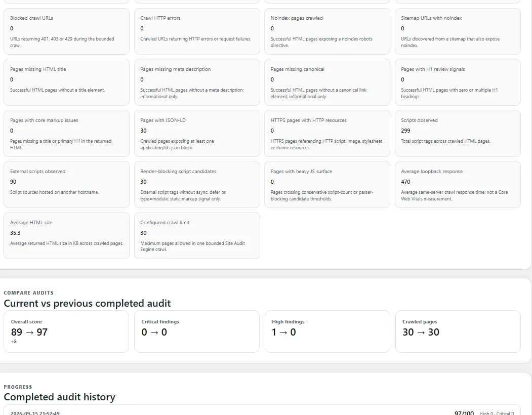Select value 90 under External scripts observed
The image size is (532, 415).
click(x=13, y=182)
